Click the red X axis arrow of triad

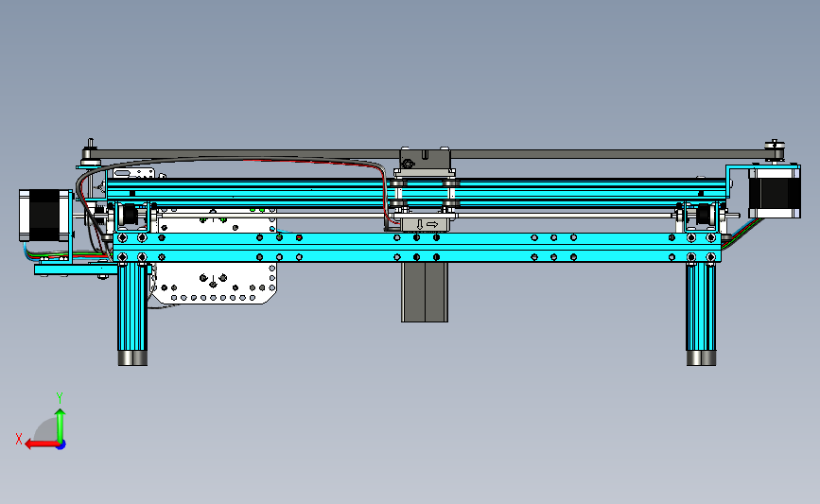click(41, 444)
